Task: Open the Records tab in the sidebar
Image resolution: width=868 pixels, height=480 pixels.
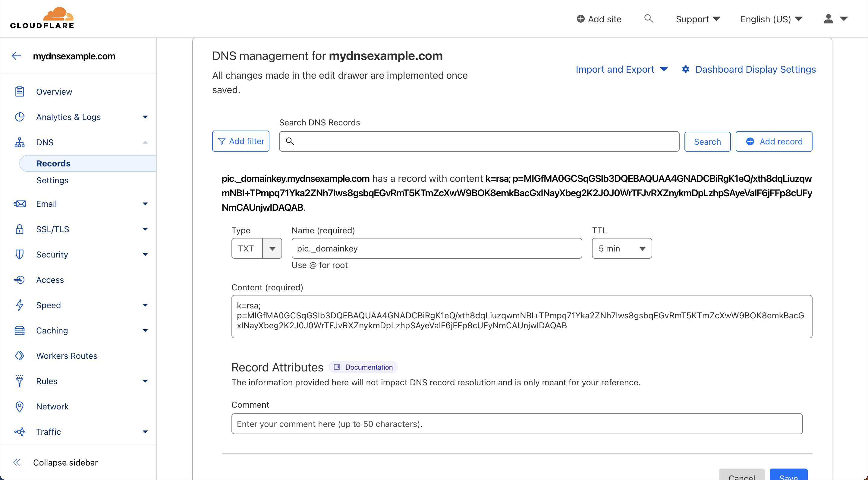Action: pyautogui.click(x=53, y=163)
